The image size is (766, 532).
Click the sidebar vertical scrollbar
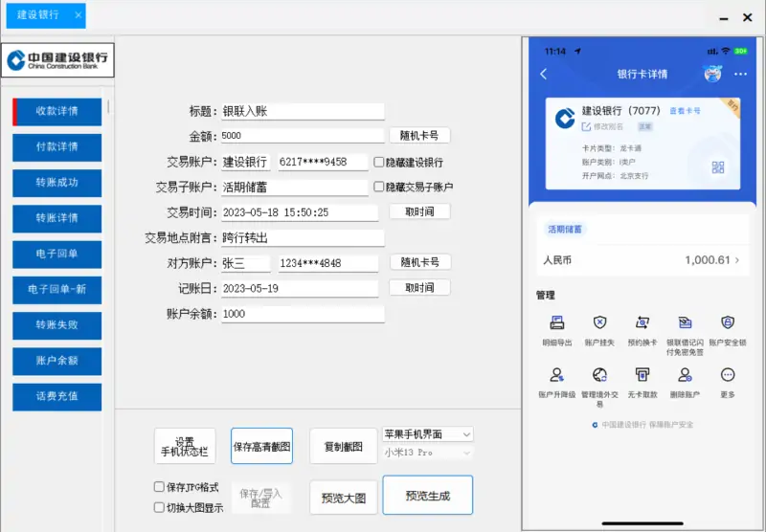(108, 106)
